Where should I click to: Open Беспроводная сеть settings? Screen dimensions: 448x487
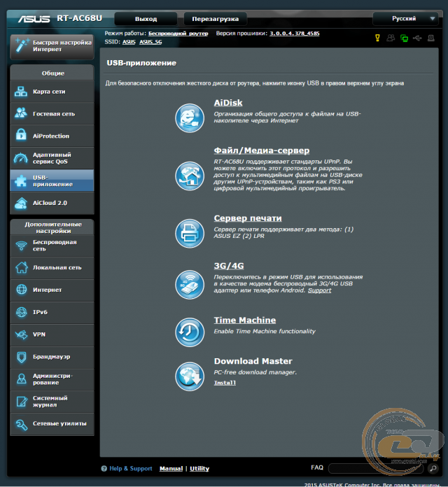click(x=52, y=246)
